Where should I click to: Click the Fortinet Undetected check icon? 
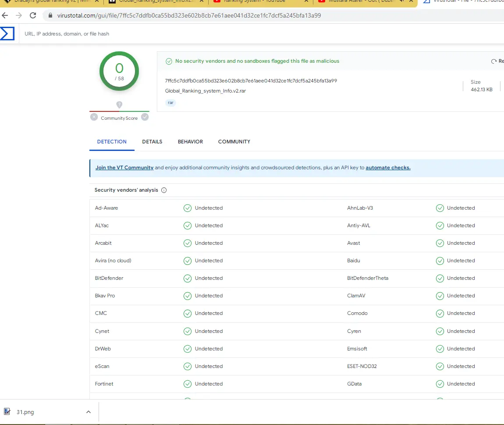[x=188, y=384]
